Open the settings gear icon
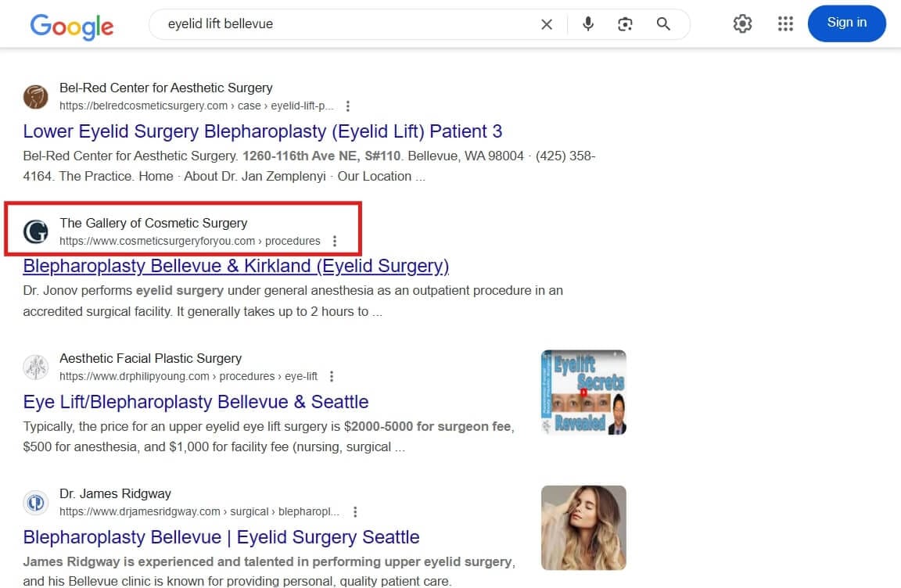Viewport: 901px width, 588px height. (x=742, y=23)
